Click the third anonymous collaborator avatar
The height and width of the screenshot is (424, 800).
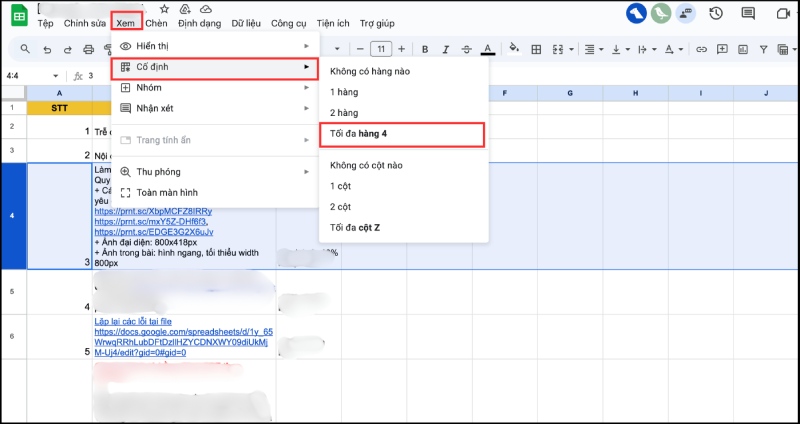[x=685, y=13]
